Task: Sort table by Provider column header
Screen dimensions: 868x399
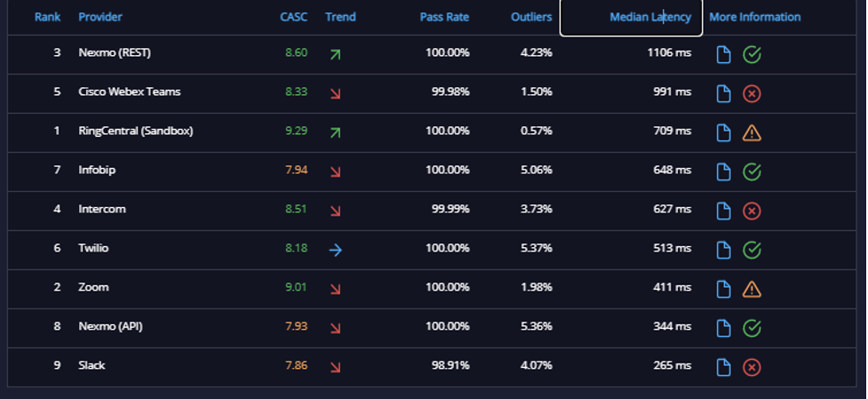Action: tap(100, 17)
